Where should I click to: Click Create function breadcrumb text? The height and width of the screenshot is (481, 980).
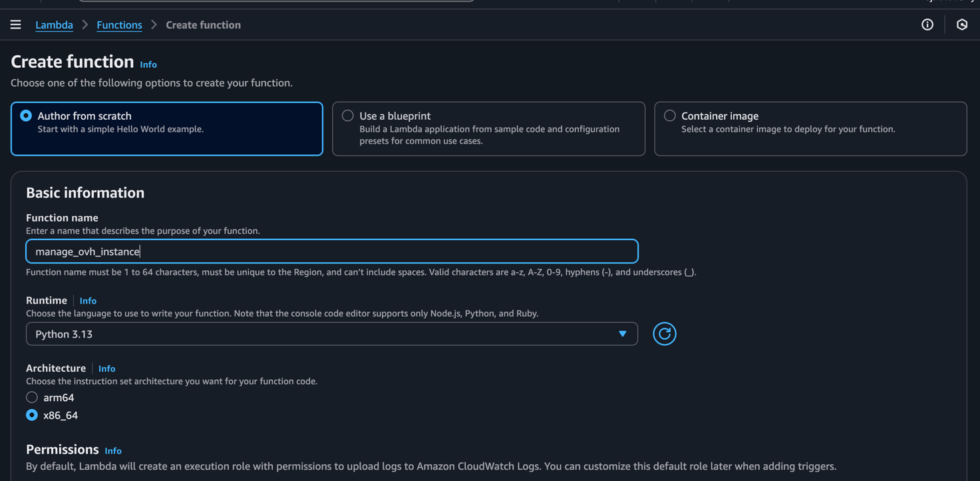(x=203, y=25)
